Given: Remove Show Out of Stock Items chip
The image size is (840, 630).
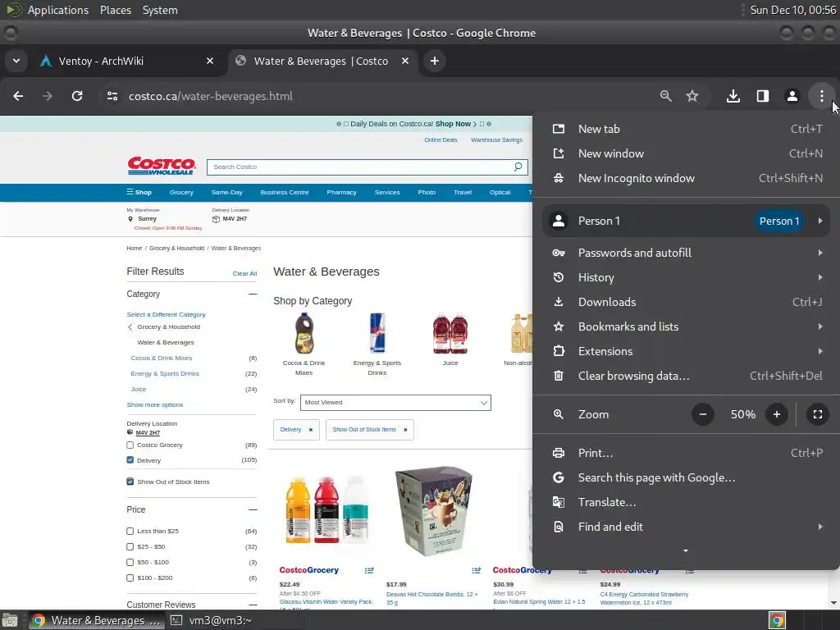Looking at the screenshot, I should click(405, 430).
